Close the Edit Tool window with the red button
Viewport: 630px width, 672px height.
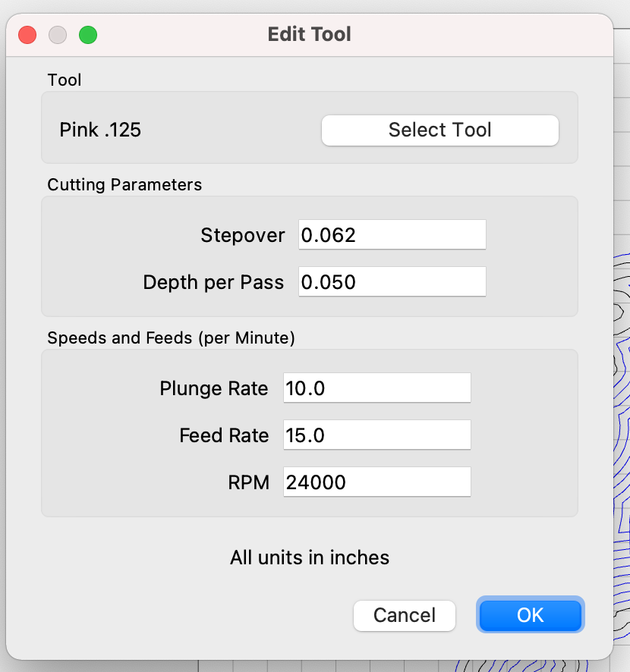(x=27, y=35)
